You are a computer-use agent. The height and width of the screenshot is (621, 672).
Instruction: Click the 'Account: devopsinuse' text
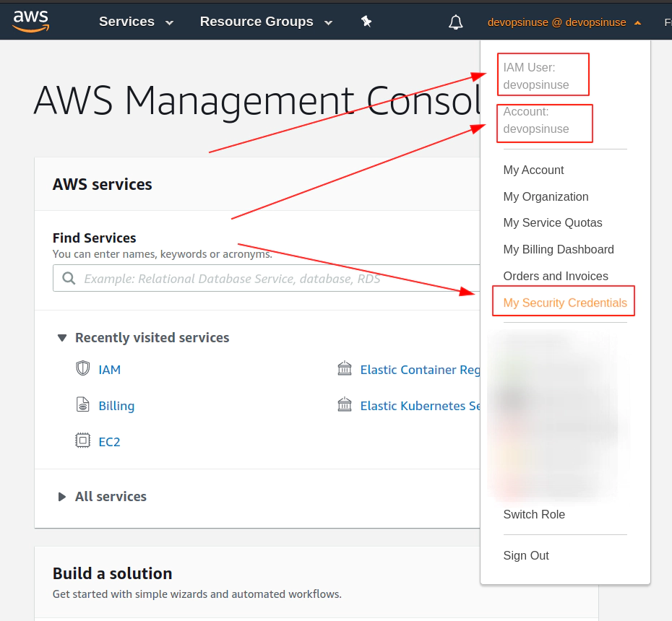click(x=535, y=120)
